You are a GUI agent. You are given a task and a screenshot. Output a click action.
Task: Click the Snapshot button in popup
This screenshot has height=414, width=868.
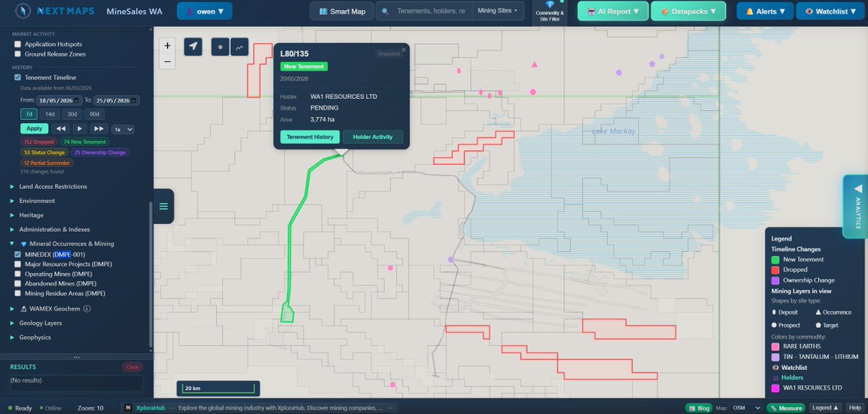point(388,53)
